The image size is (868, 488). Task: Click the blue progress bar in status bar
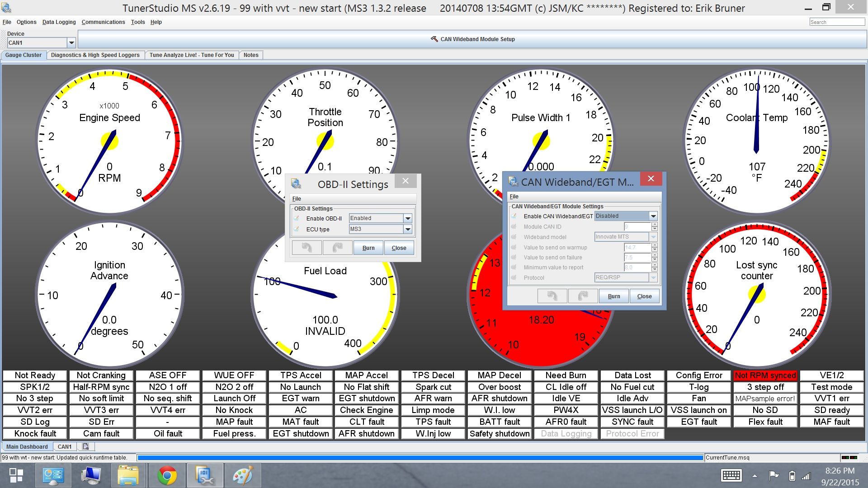coord(420,458)
